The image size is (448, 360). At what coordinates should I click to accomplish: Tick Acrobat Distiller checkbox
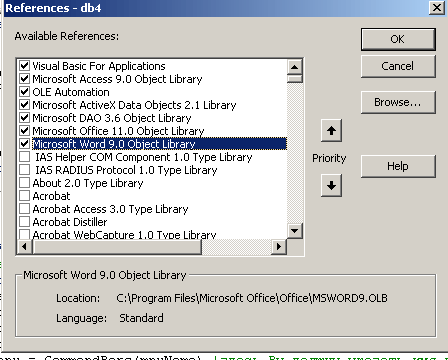click(x=24, y=221)
